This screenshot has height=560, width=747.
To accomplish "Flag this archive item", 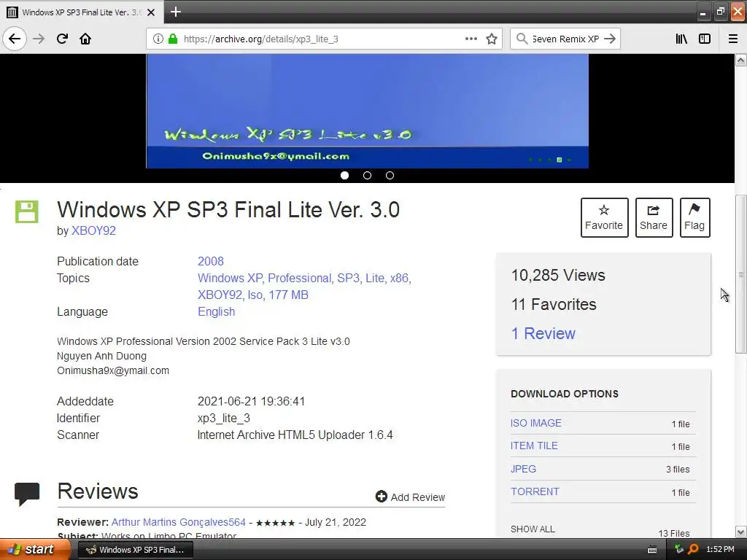I will (x=694, y=217).
